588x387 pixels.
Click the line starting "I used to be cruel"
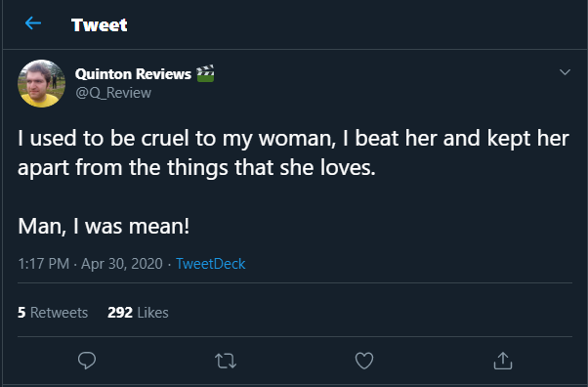pyautogui.click(x=293, y=139)
